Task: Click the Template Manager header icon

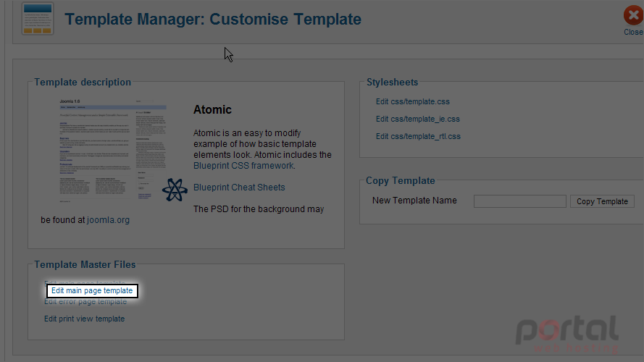Action: [x=38, y=19]
